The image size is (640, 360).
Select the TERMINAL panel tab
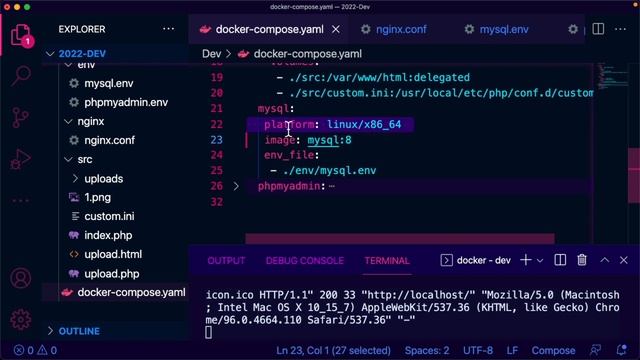387,261
